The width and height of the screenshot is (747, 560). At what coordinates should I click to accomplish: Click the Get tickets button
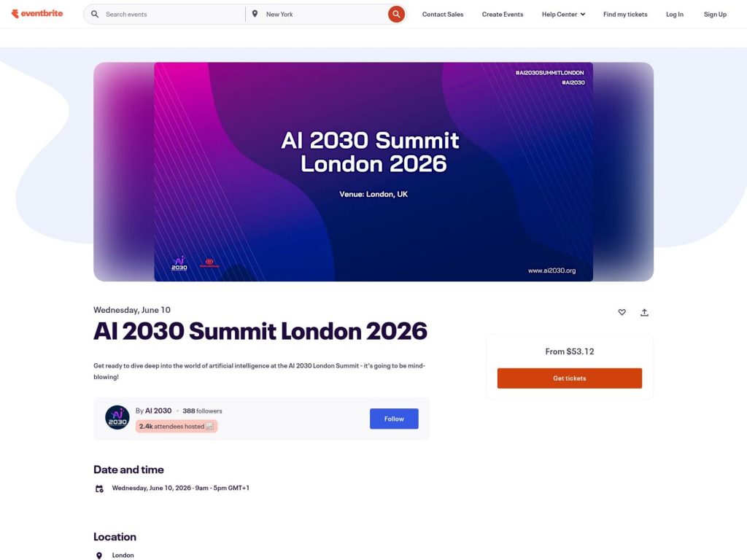point(570,378)
